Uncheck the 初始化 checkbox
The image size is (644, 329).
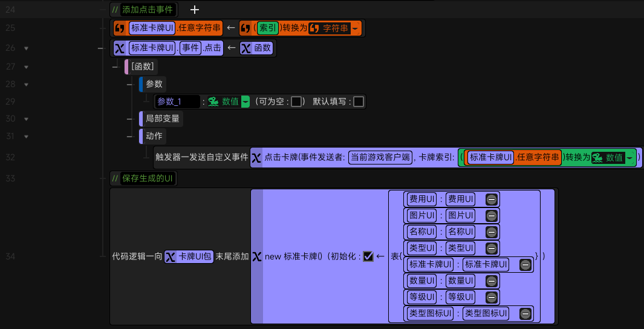(x=368, y=256)
